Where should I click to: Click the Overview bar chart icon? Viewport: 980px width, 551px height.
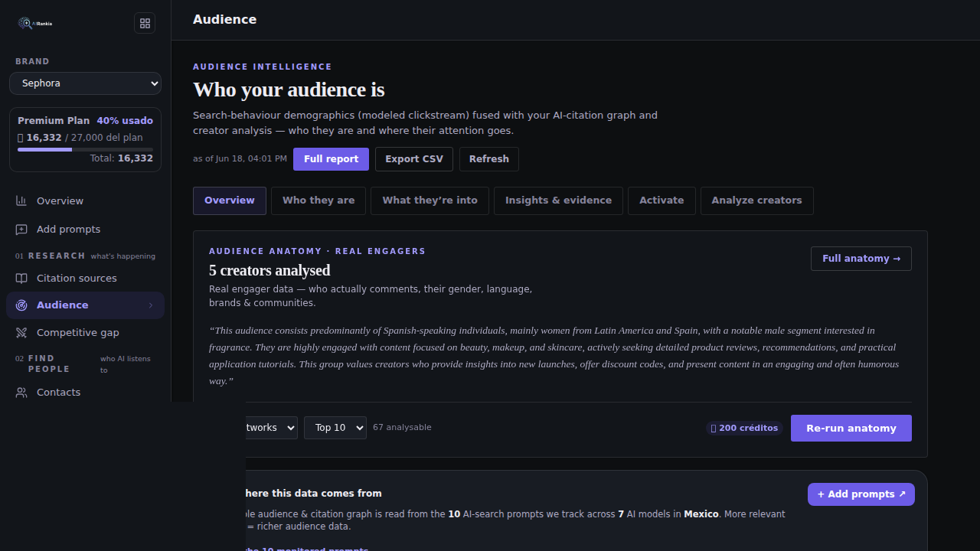pyautogui.click(x=21, y=201)
